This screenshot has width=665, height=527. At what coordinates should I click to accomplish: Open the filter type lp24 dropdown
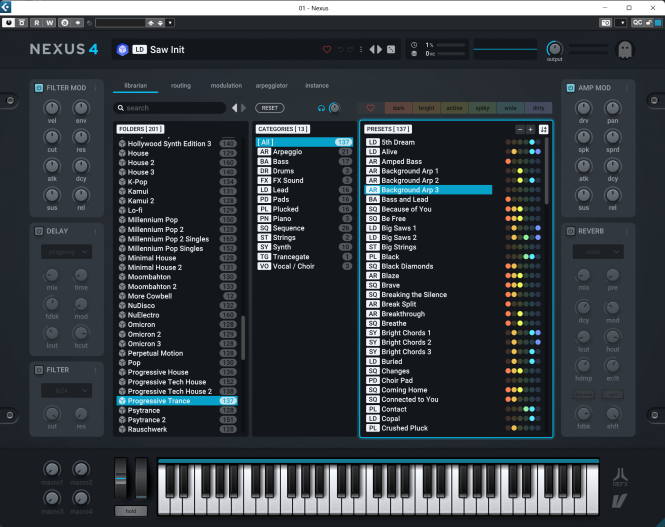(67, 390)
